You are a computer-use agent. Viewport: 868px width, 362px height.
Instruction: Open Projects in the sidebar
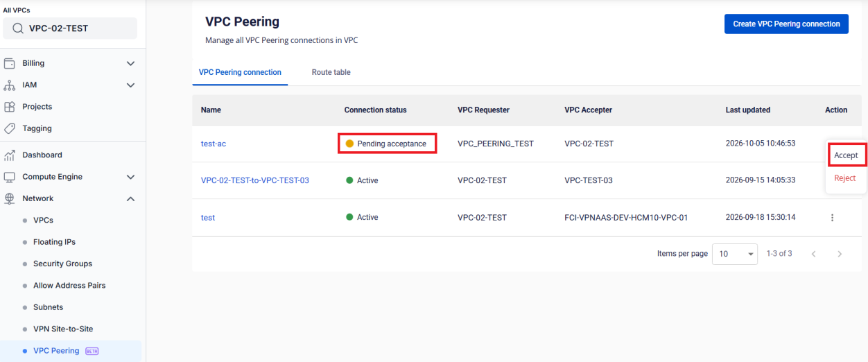[37, 107]
